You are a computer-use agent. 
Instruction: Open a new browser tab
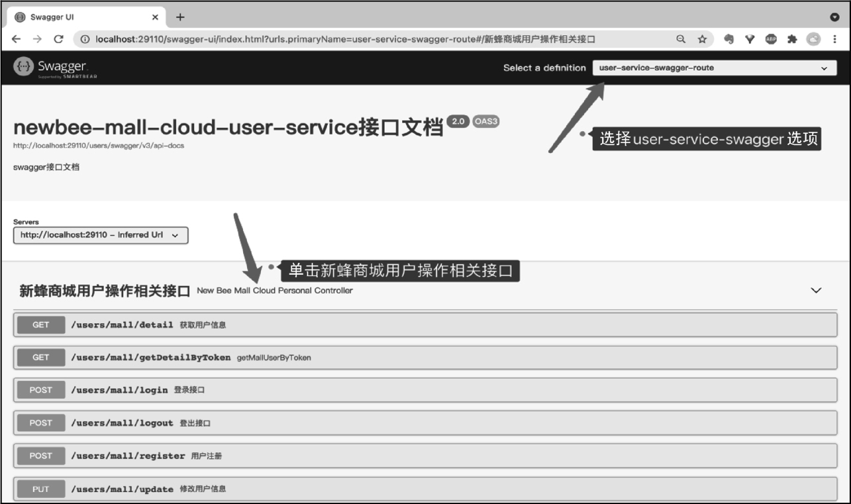pyautogui.click(x=180, y=17)
